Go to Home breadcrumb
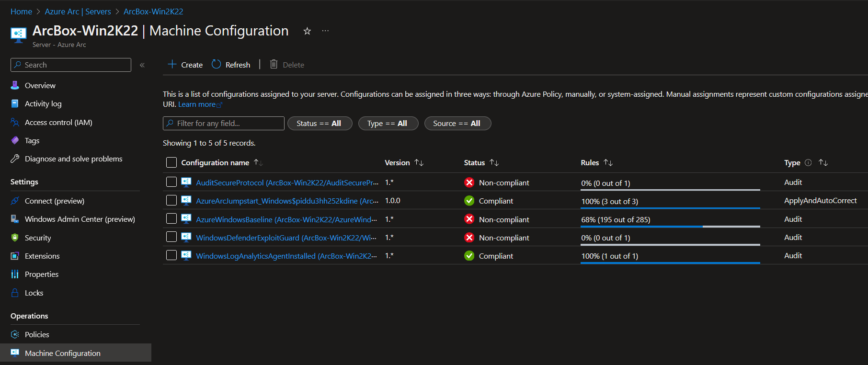The width and height of the screenshot is (868, 365). [21, 11]
